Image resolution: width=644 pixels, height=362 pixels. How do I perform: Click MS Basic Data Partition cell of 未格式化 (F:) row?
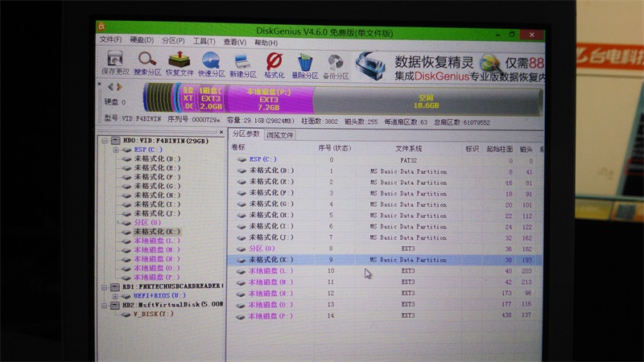point(408,193)
